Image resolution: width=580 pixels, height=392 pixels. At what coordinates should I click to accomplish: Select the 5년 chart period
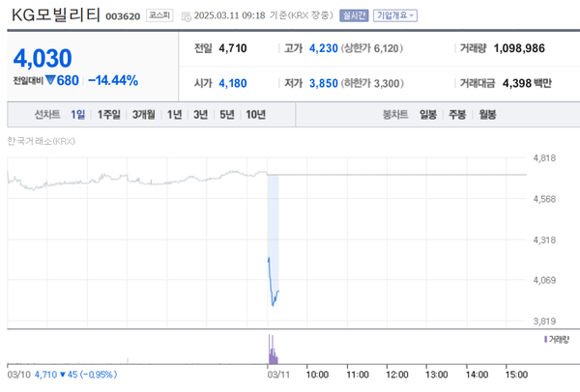pyautogui.click(x=226, y=115)
